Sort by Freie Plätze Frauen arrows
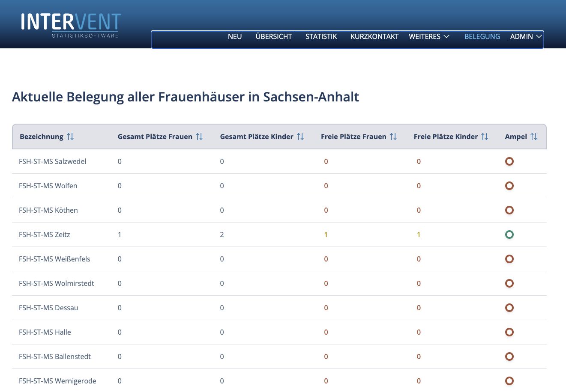Viewport: 566px width, 392px height. (393, 137)
